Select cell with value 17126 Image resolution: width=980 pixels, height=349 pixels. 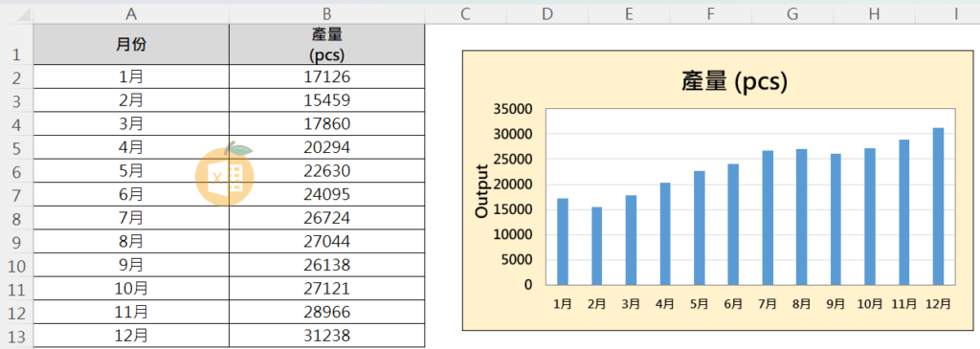[x=327, y=76]
